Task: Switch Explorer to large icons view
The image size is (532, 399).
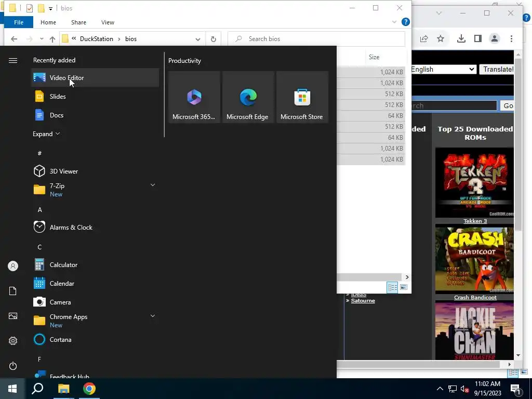Action: pos(403,287)
